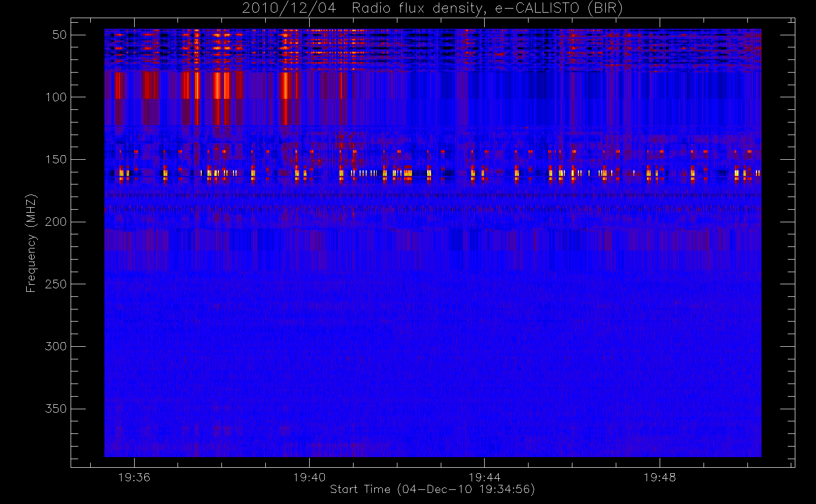Screen dimensions: 816x504
Task: Click the 350 frequency tick label
Action: point(56,409)
